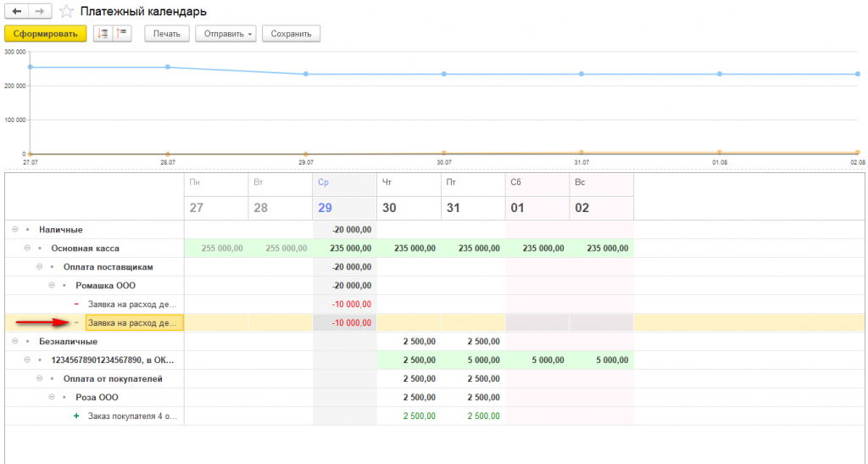Select the Роза ООО row label
This screenshot has width=868, height=464.
[97, 398]
